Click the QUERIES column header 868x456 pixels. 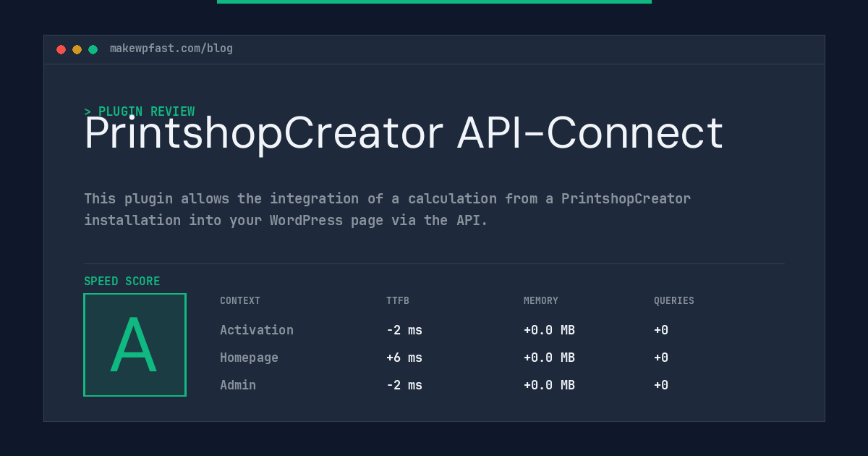(674, 301)
